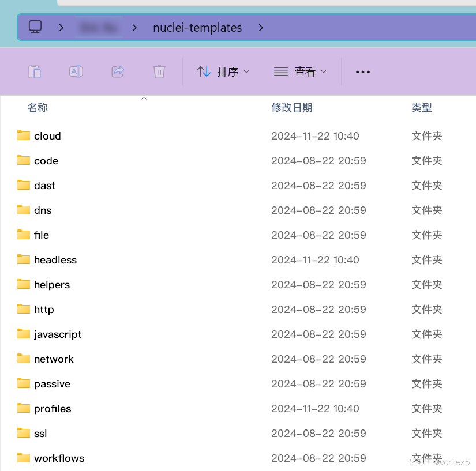The height and width of the screenshot is (471, 476).
Task: Expand chevron before nuclei-templates breadcrumb
Action: (x=134, y=28)
